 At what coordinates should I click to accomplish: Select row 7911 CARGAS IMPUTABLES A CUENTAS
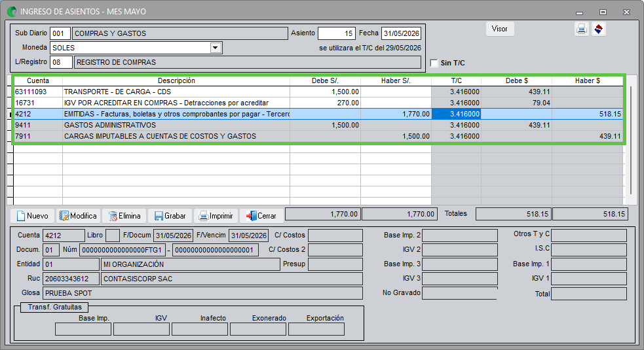(318, 136)
